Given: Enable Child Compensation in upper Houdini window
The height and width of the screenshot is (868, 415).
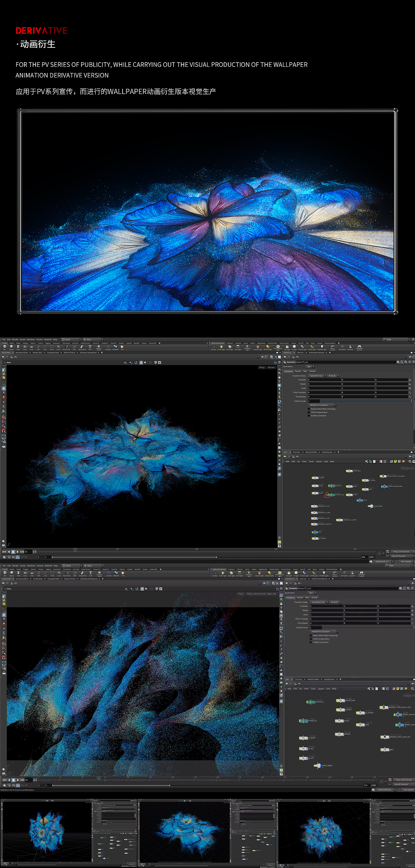Looking at the screenshot, I should pos(309,412).
